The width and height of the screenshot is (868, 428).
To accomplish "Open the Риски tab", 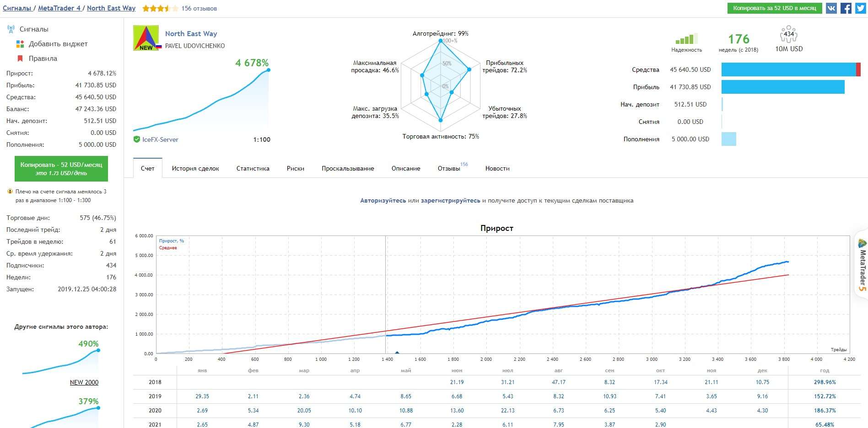I will 296,168.
